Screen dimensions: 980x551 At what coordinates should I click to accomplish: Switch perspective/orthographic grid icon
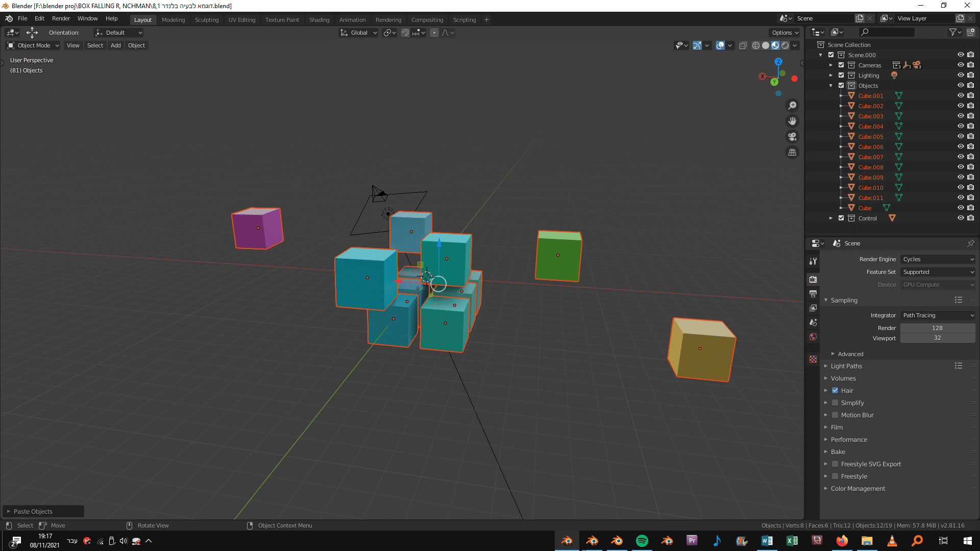792,152
